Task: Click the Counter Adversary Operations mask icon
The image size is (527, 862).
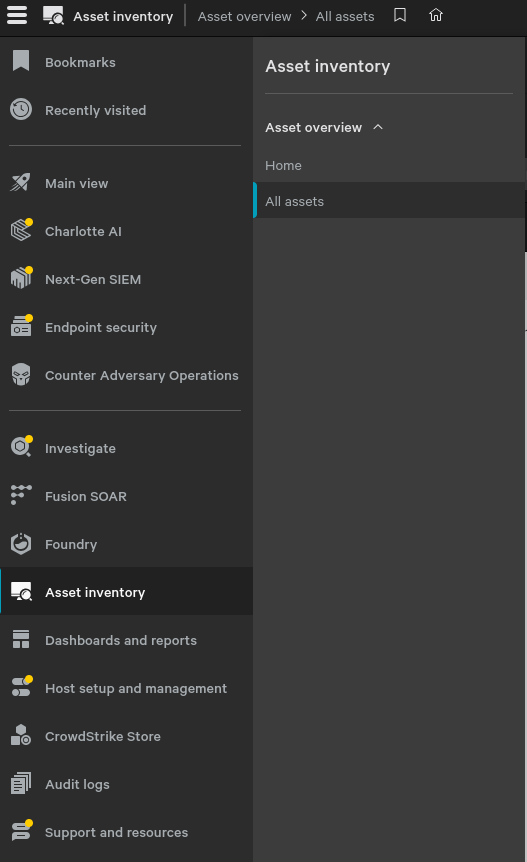Action: pos(21,374)
